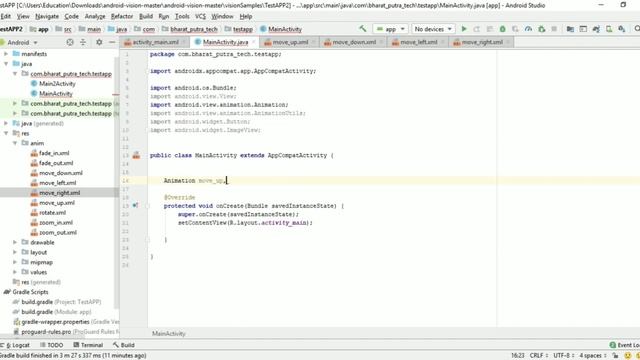Close the MainActivity.java tab
The image size is (640, 360).
[253, 42]
